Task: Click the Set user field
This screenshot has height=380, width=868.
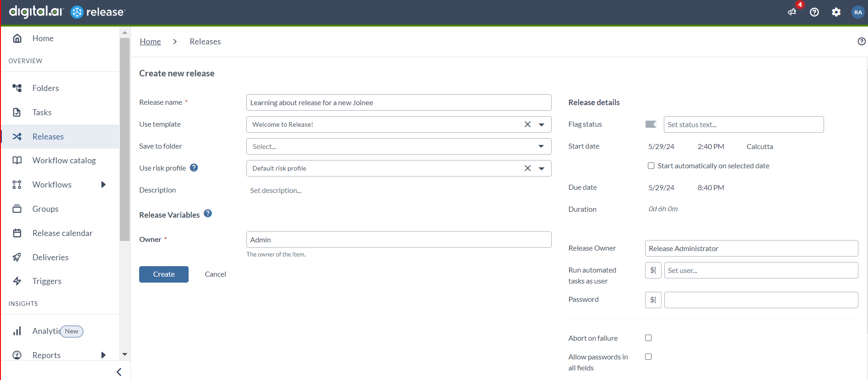Action: coord(761,270)
